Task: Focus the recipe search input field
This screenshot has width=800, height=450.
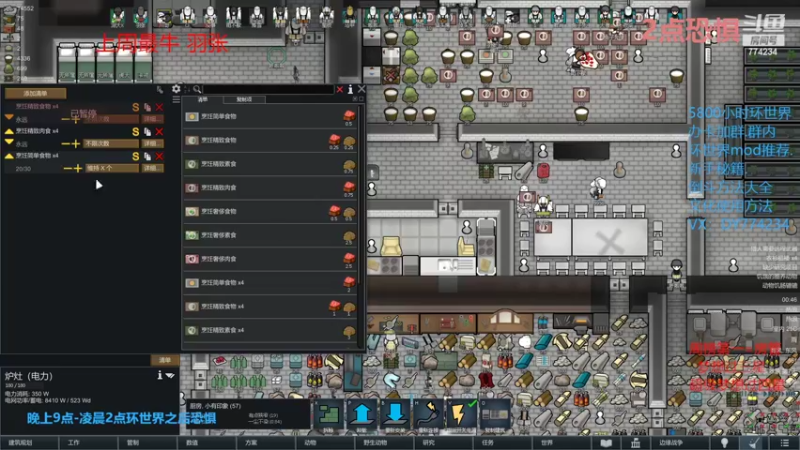Action: coord(269,89)
